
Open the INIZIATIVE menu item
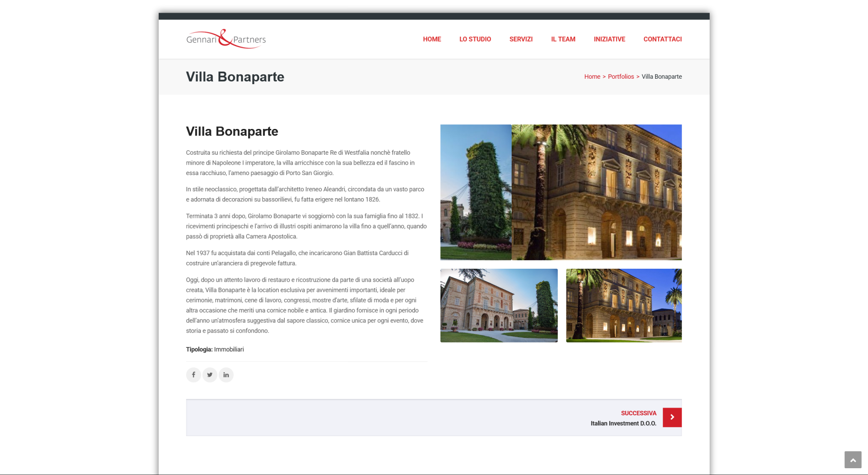tap(609, 39)
